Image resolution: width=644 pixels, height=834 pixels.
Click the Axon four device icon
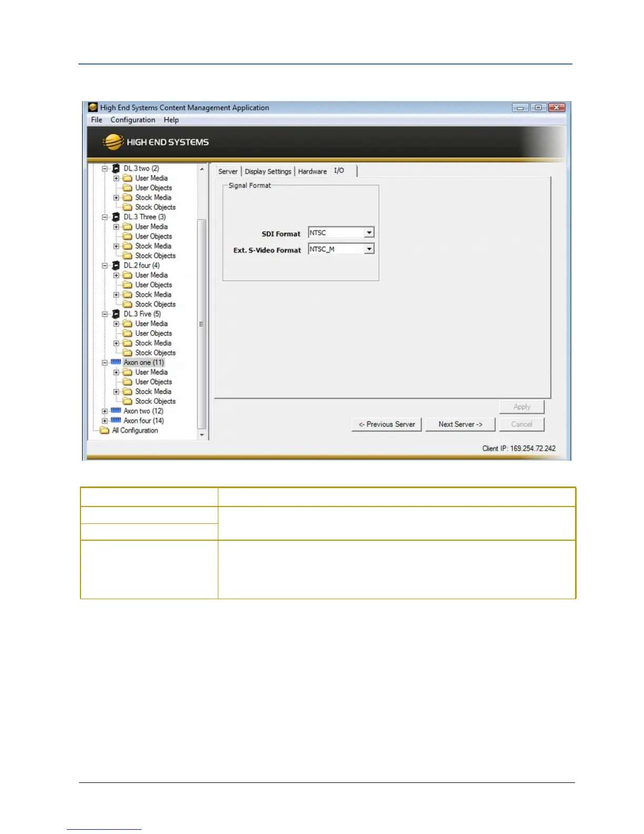116,420
